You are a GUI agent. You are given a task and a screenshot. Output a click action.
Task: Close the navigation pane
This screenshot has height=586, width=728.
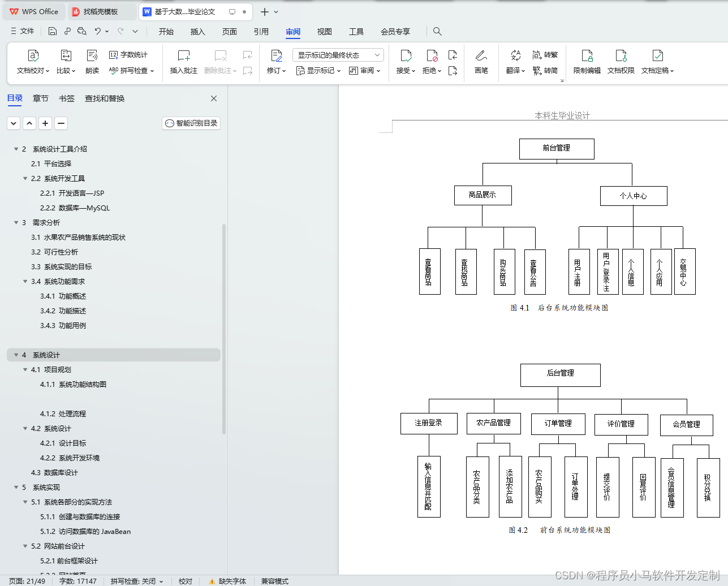pyautogui.click(x=214, y=98)
